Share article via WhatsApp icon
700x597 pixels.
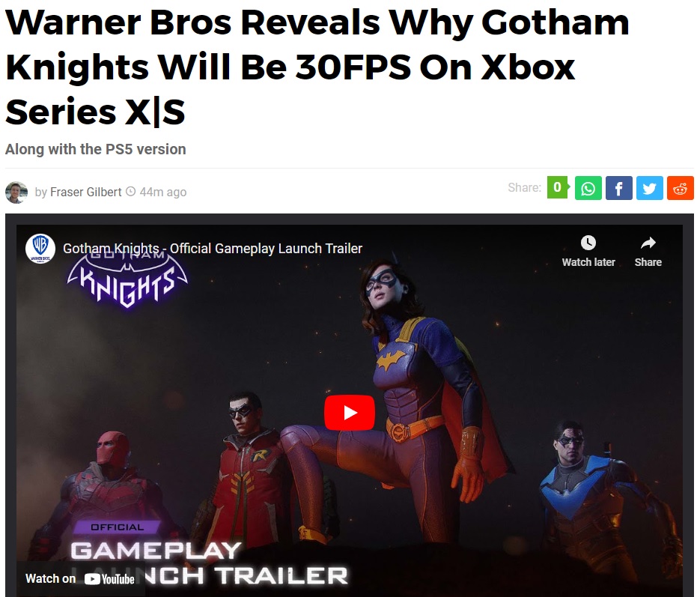[588, 188]
